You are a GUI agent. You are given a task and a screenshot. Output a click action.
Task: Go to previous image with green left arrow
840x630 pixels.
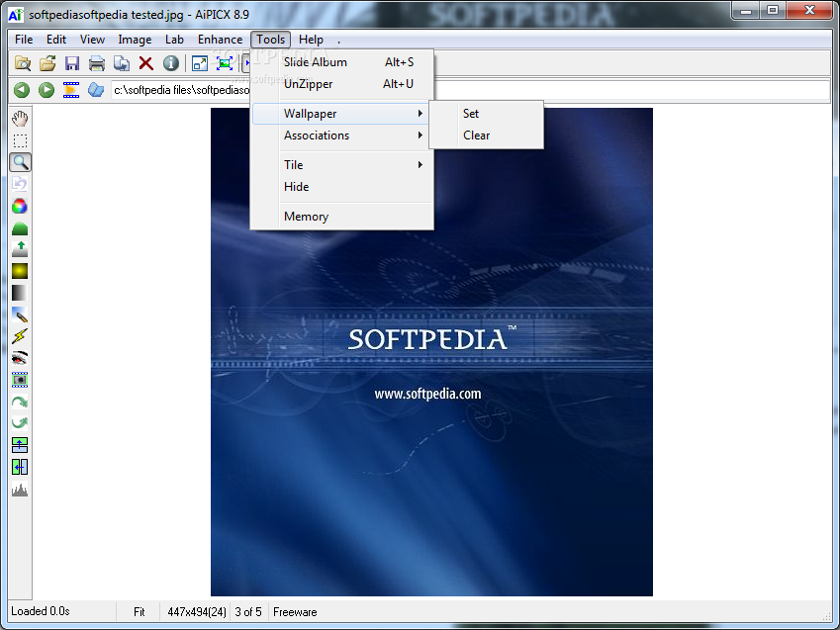pos(22,89)
